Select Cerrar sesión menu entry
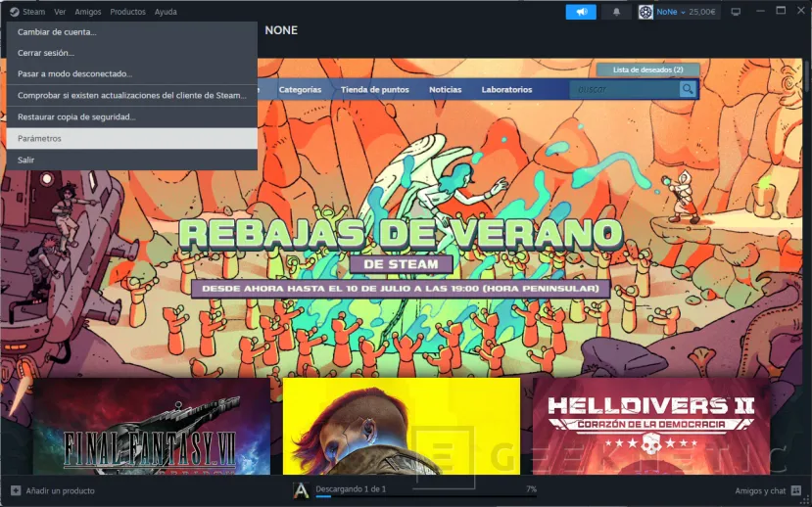Image resolution: width=812 pixels, height=507 pixels. pyautogui.click(x=132, y=53)
